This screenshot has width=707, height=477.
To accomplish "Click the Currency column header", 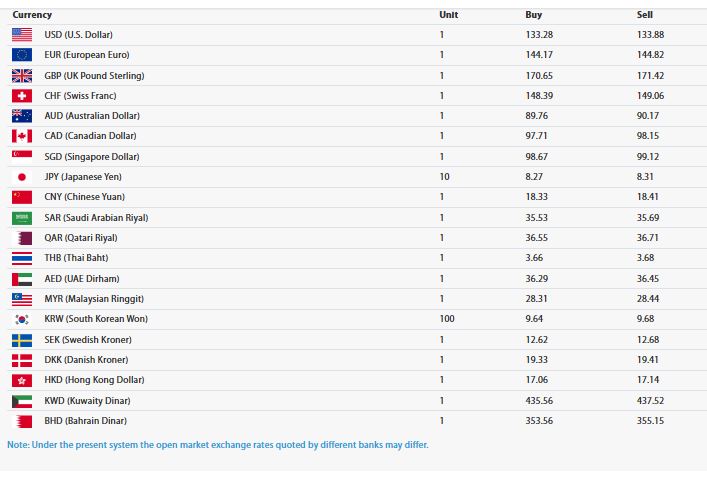I will click(32, 15).
